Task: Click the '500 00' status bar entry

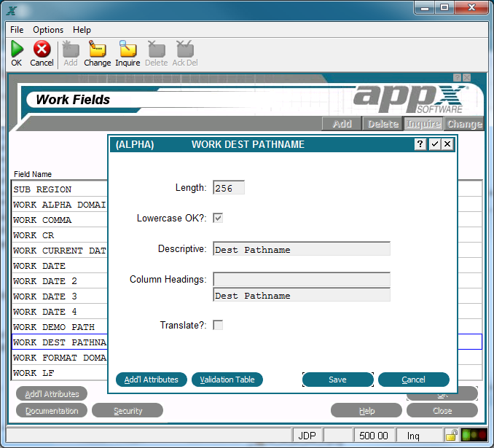Action: [x=374, y=436]
